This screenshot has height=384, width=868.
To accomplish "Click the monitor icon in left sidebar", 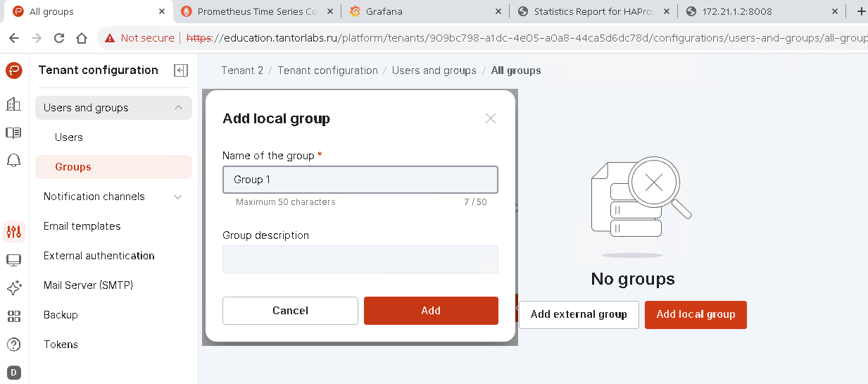I will click(13, 260).
